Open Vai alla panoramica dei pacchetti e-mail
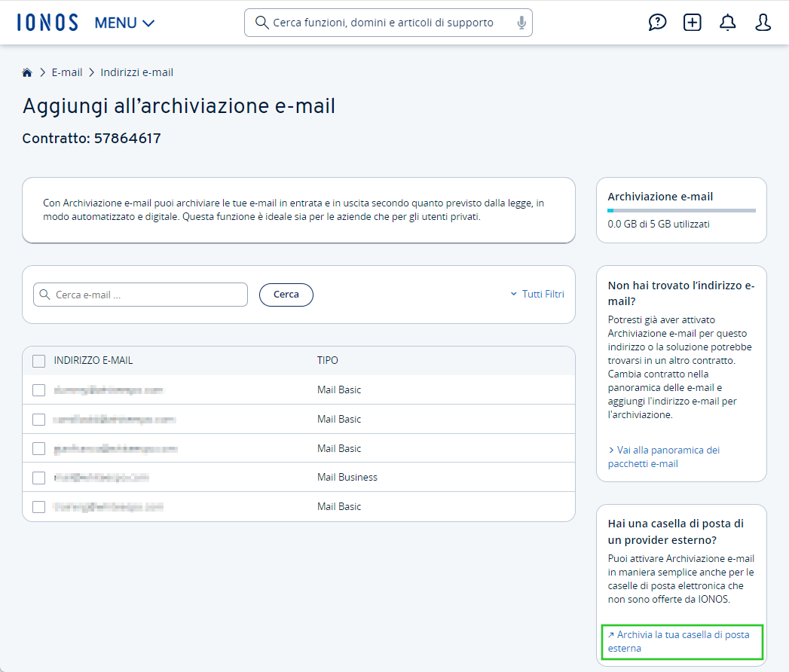Image resolution: width=789 pixels, height=672 pixels. (664, 457)
